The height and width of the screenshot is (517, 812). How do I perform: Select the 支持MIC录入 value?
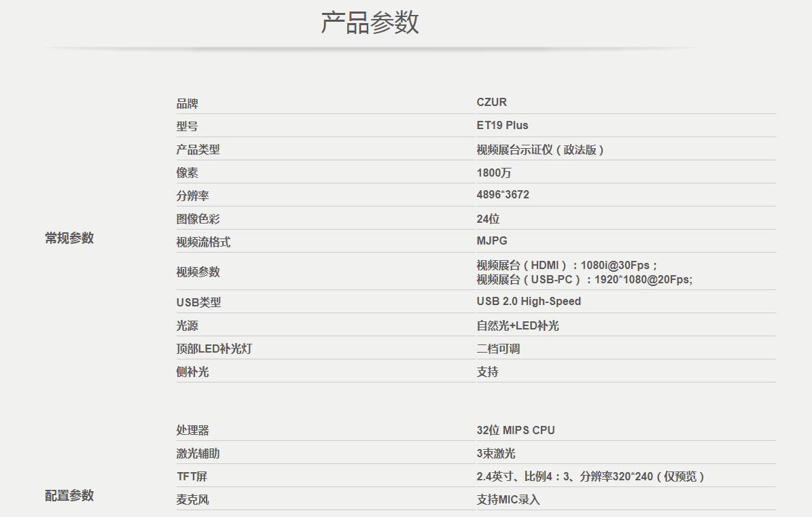pyautogui.click(x=508, y=500)
